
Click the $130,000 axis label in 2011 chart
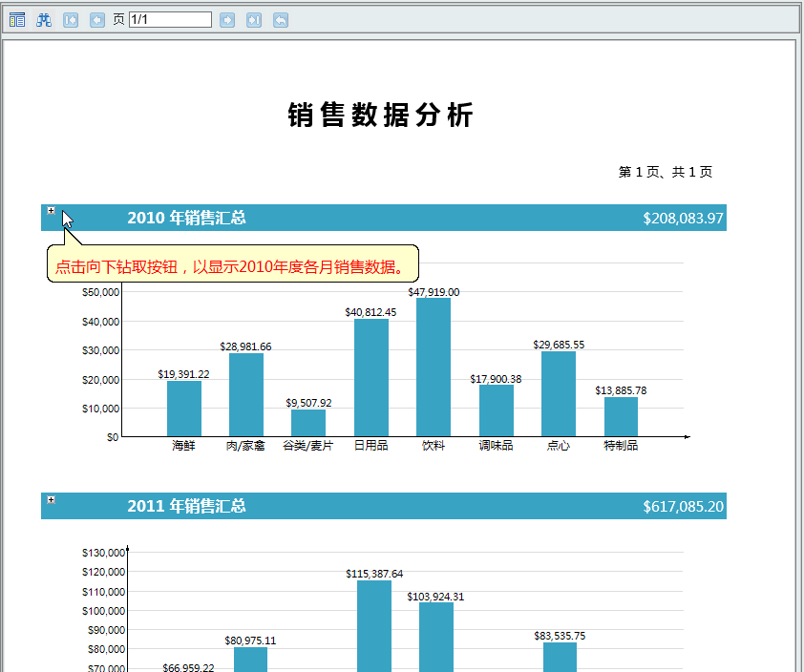click(x=103, y=553)
